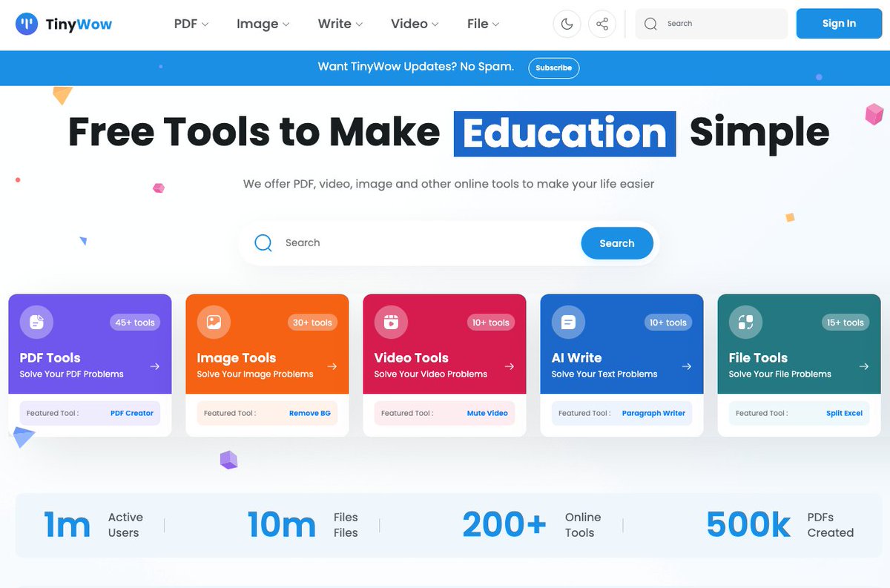Expand the PDF dropdown menu
The width and height of the screenshot is (890, 588).
click(x=191, y=24)
